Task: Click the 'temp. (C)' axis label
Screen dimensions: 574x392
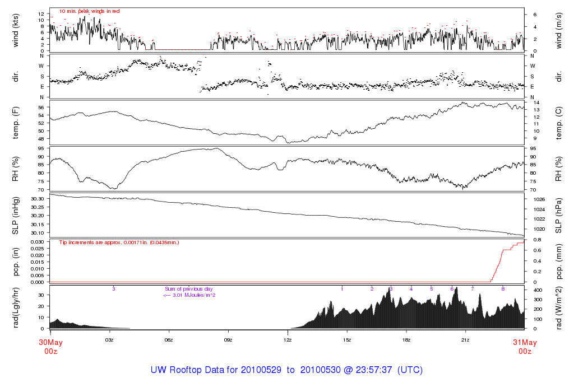Action: (559, 122)
